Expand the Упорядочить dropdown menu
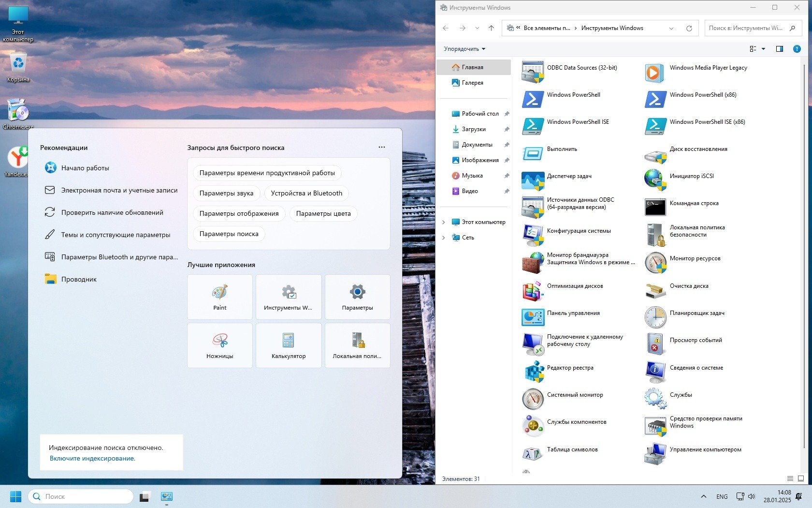 [464, 49]
